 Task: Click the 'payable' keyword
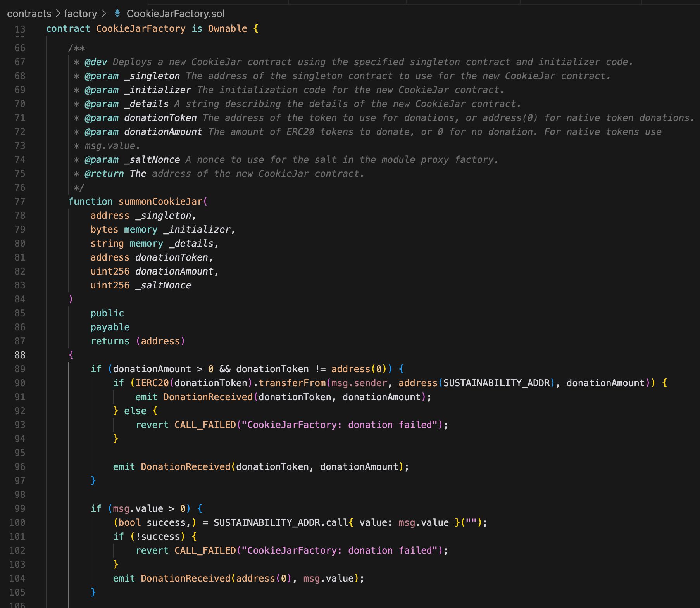[110, 327]
